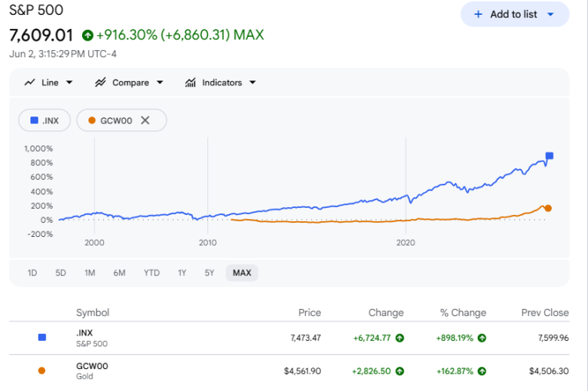Open the .INX symbol in the table
The image size is (588, 391).
(x=84, y=333)
